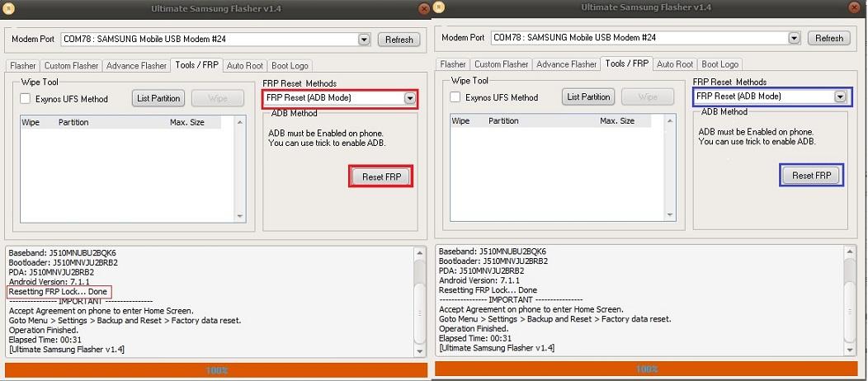868x381 pixels.
Task: Open Modem Port dropdown in left window
Action: 364,40
